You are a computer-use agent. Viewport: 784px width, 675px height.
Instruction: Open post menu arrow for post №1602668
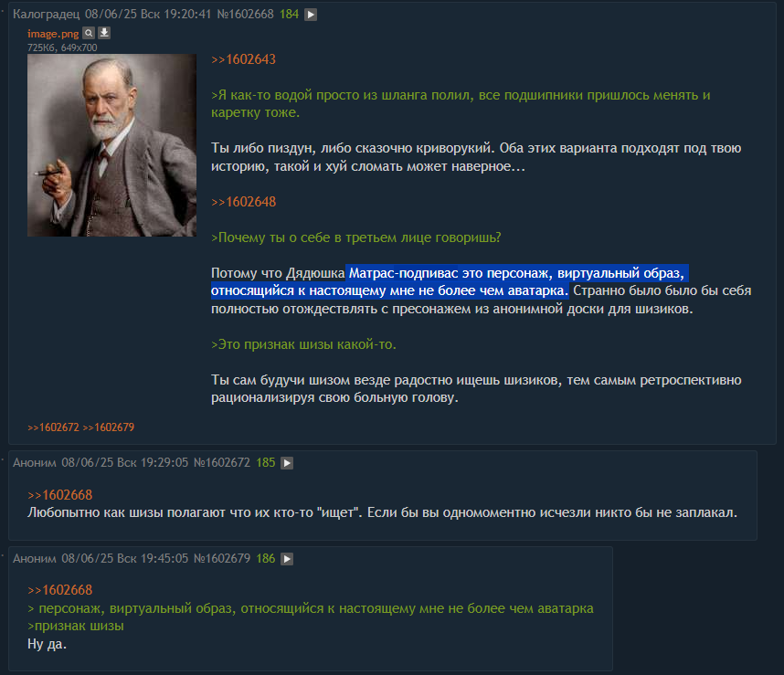(x=311, y=15)
